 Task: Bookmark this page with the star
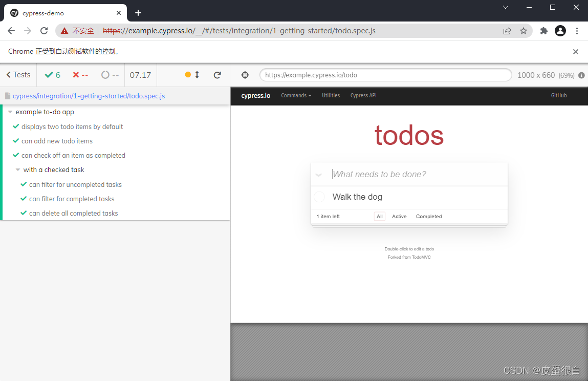(524, 31)
